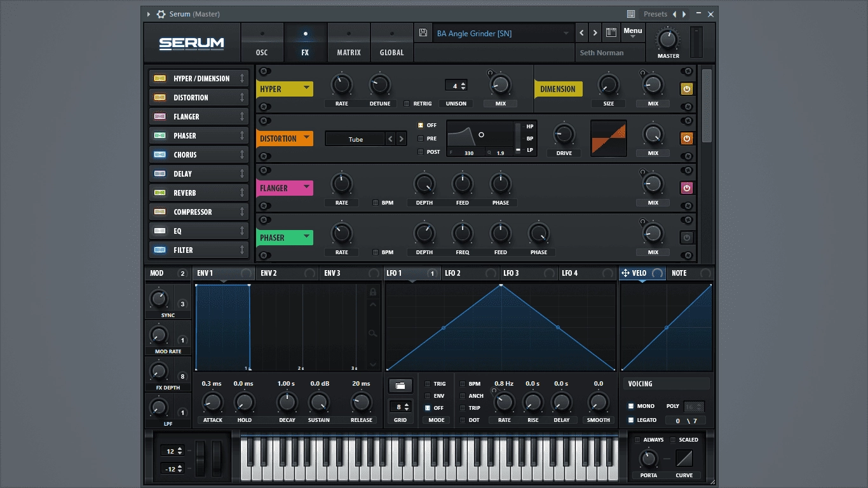The width and height of the screenshot is (868, 488).
Task: Switch to the GLOBAL tab
Action: pyautogui.click(x=391, y=43)
